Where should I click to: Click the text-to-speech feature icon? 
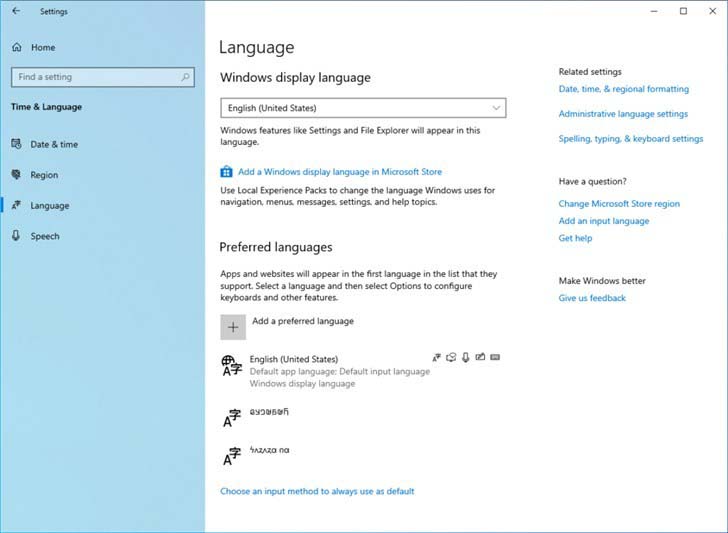(x=451, y=357)
